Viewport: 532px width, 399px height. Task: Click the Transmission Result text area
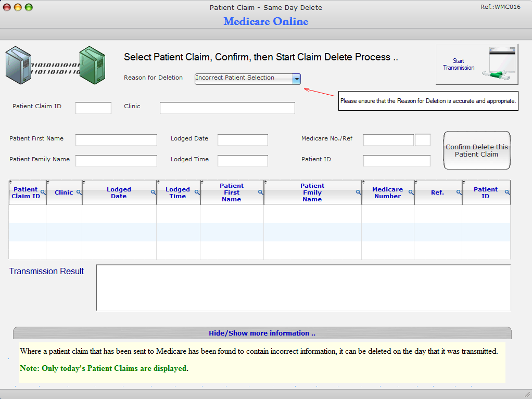click(303, 288)
